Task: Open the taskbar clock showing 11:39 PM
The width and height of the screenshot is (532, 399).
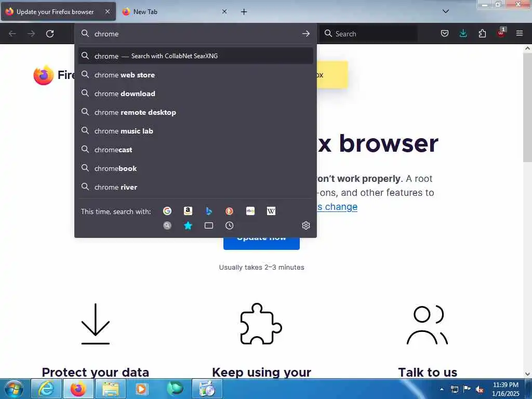Action: pos(506,389)
